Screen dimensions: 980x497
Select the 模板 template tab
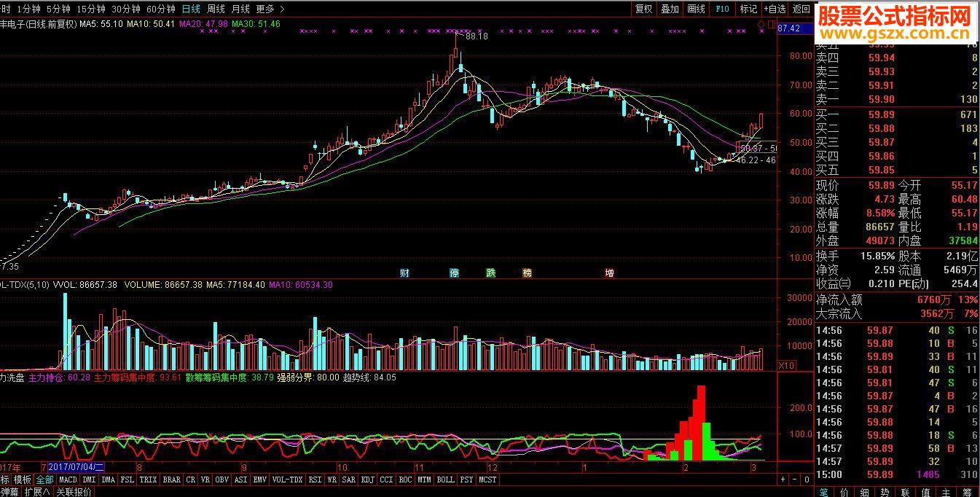[x=23, y=480]
